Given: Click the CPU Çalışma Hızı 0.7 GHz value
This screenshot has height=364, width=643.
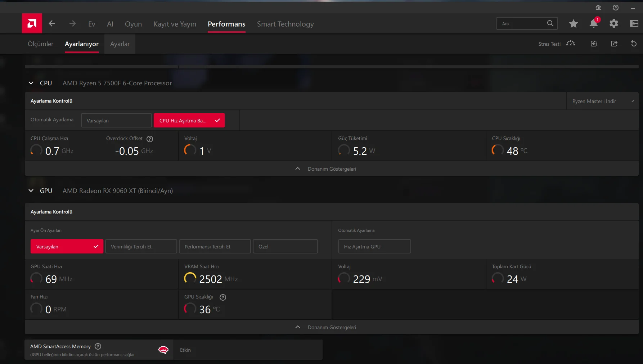Looking at the screenshot, I should pos(59,151).
